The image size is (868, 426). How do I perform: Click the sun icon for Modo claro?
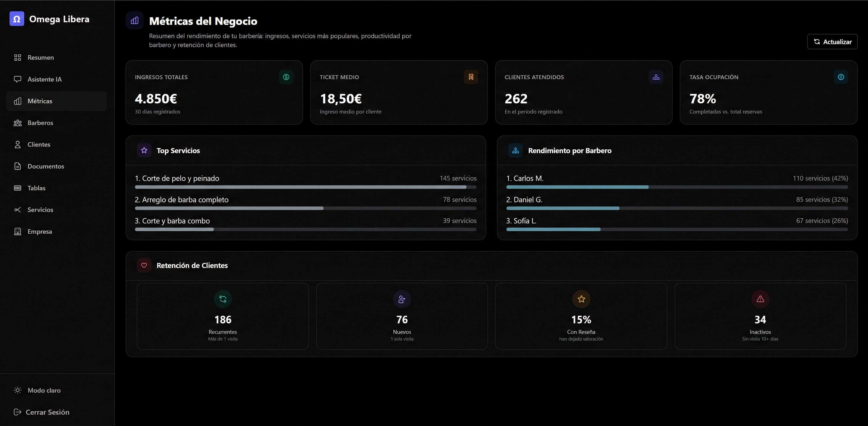click(x=17, y=390)
